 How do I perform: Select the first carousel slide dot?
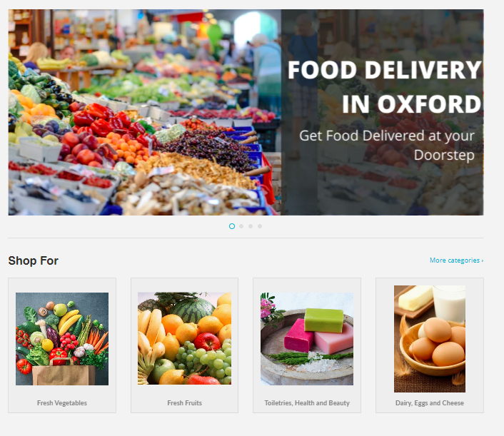point(232,226)
